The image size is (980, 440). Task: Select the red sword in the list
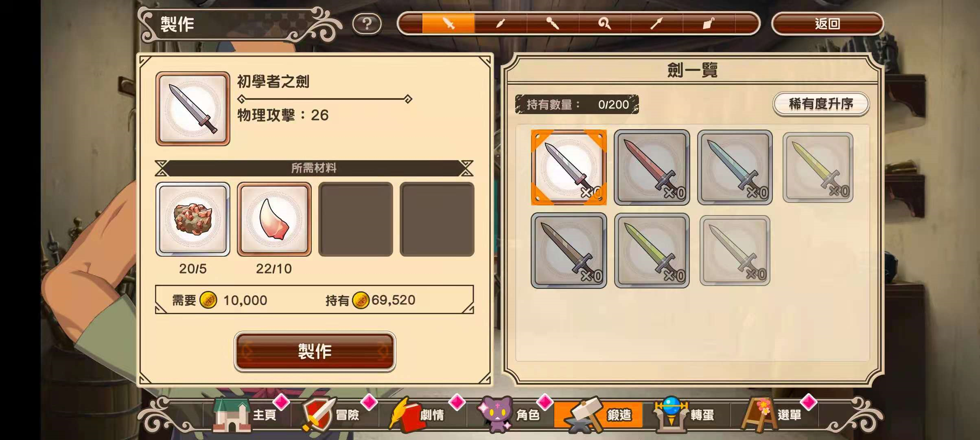[652, 167]
